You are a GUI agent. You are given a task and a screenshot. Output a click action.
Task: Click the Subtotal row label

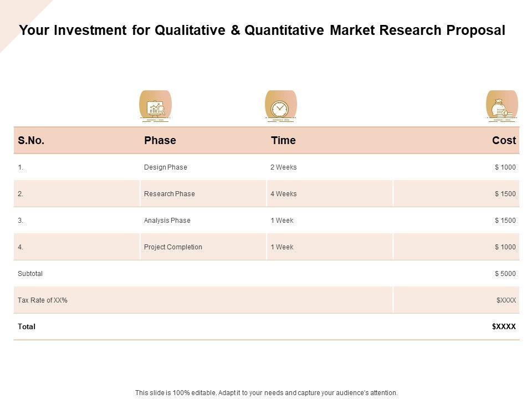(30, 274)
